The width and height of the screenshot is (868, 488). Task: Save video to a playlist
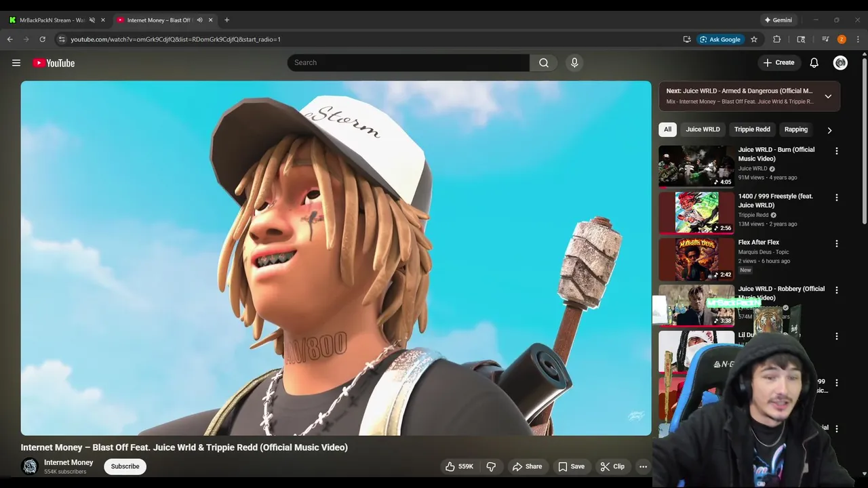571,466
